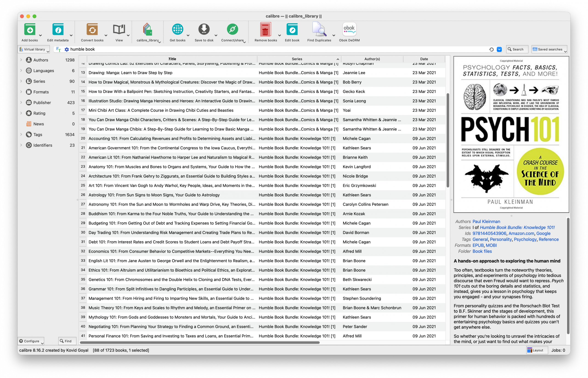This screenshot has height=378, width=588.
Task: Click the Save to disk icon
Action: [204, 30]
